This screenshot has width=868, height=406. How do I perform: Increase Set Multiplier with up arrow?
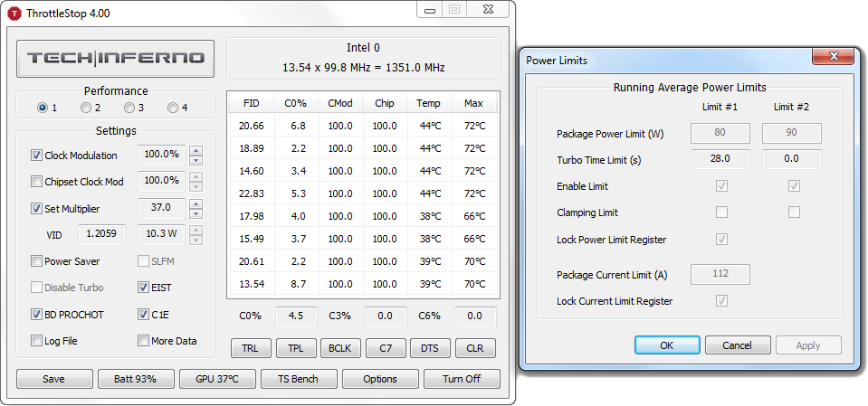[x=196, y=203]
